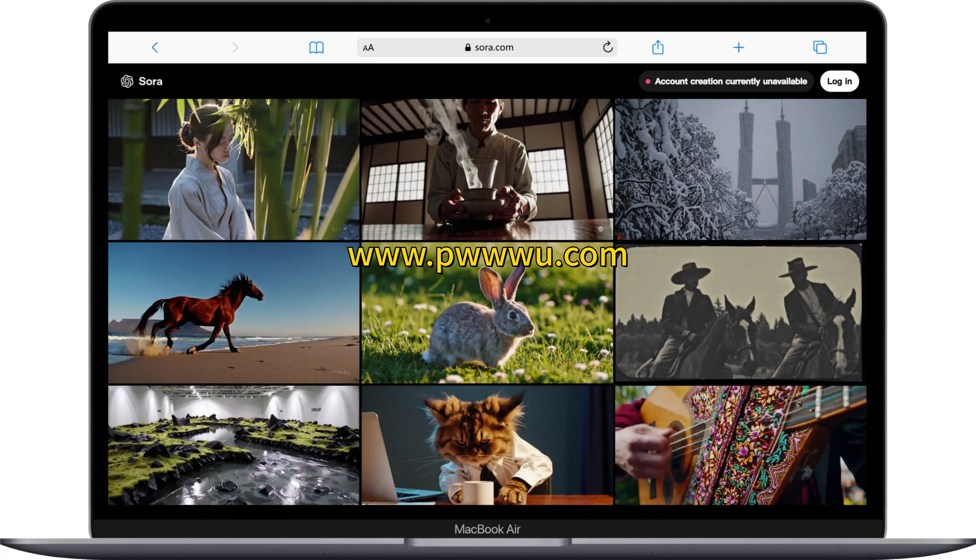
Task: Open the snowy towers cityscape video
Action: point(740,169)
